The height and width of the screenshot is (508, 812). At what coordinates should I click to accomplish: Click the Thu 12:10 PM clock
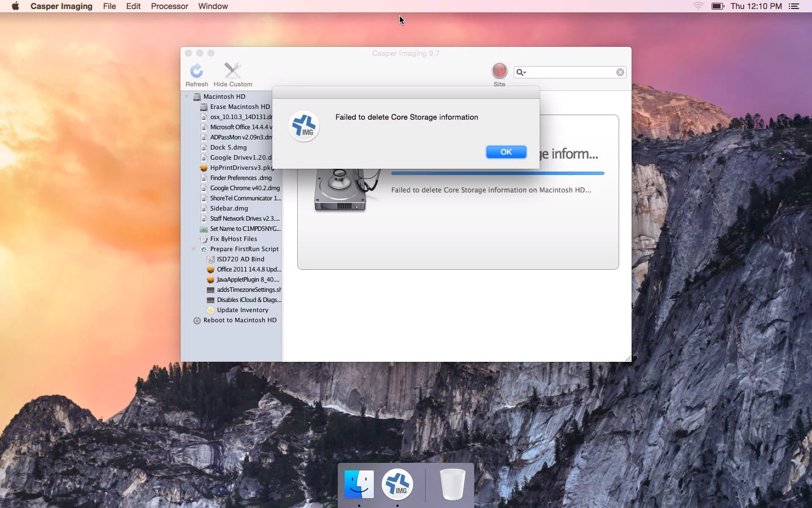tap(756, 6)
